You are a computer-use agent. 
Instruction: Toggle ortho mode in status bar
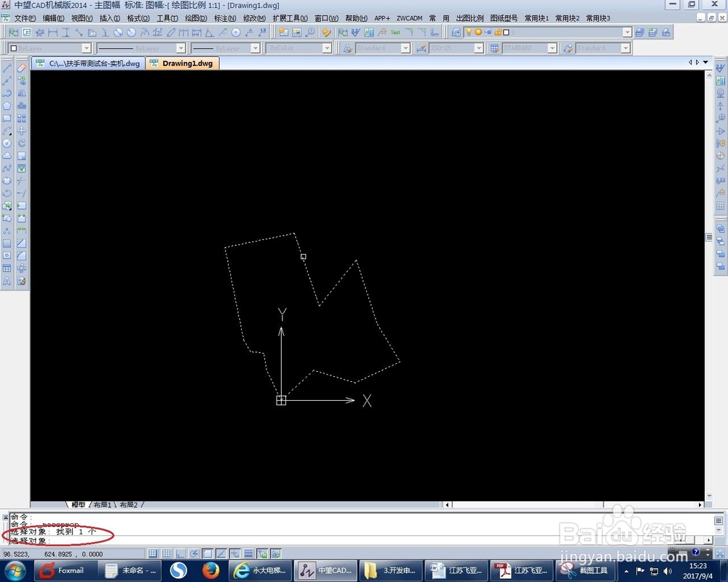point(180,554)
